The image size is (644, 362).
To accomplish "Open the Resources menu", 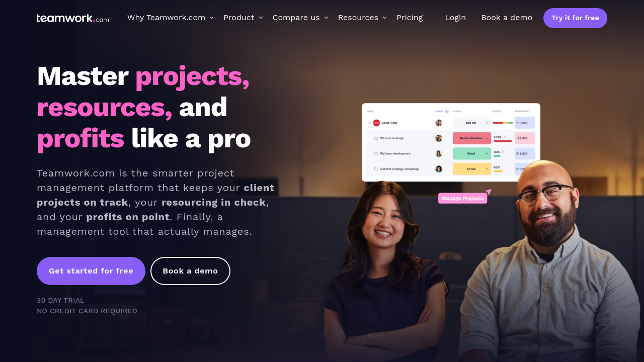I will (x=363, y=18).
